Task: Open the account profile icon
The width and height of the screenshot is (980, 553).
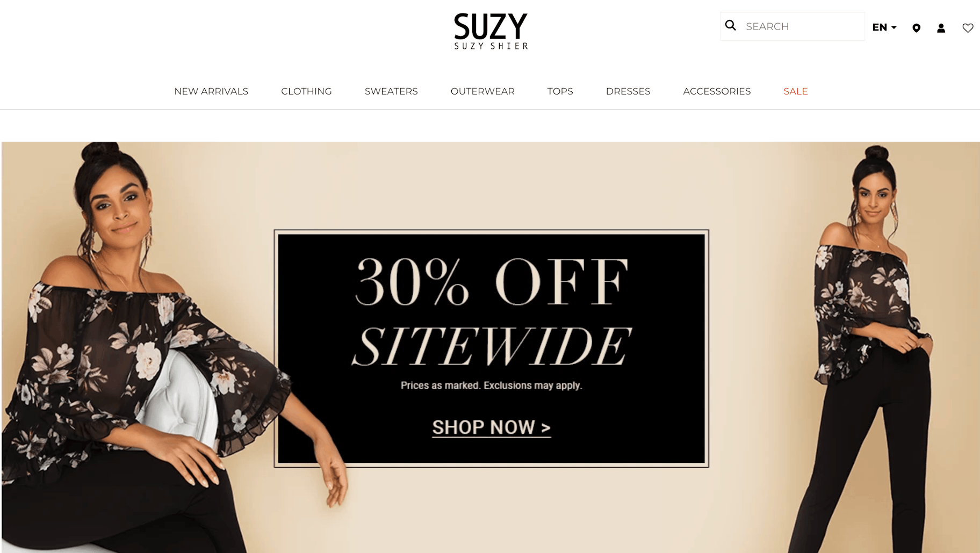Action: point(941,28)
